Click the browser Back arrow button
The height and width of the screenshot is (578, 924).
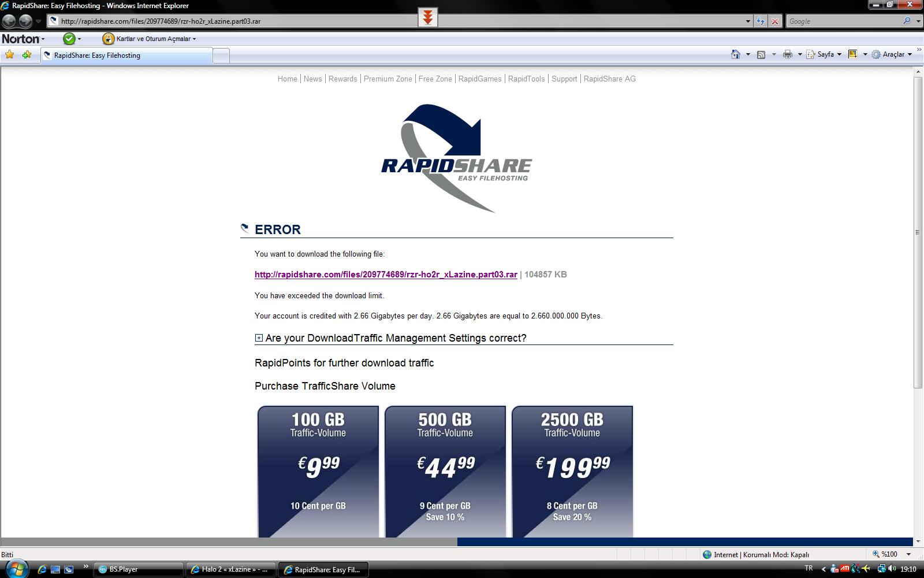pos(9,21)
